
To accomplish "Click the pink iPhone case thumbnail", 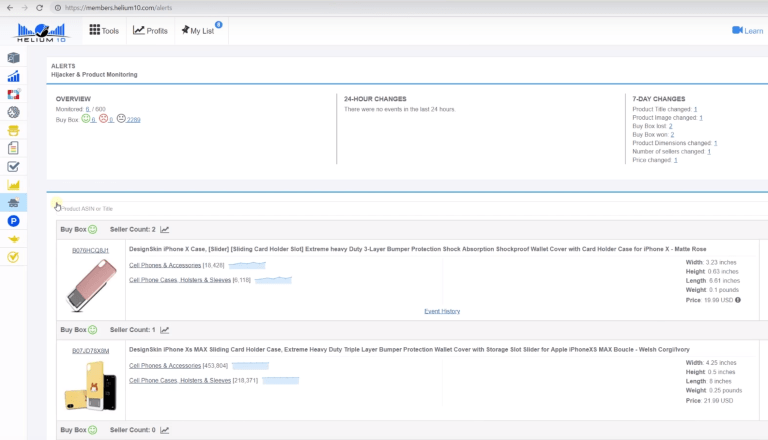I will coord(91,285).
